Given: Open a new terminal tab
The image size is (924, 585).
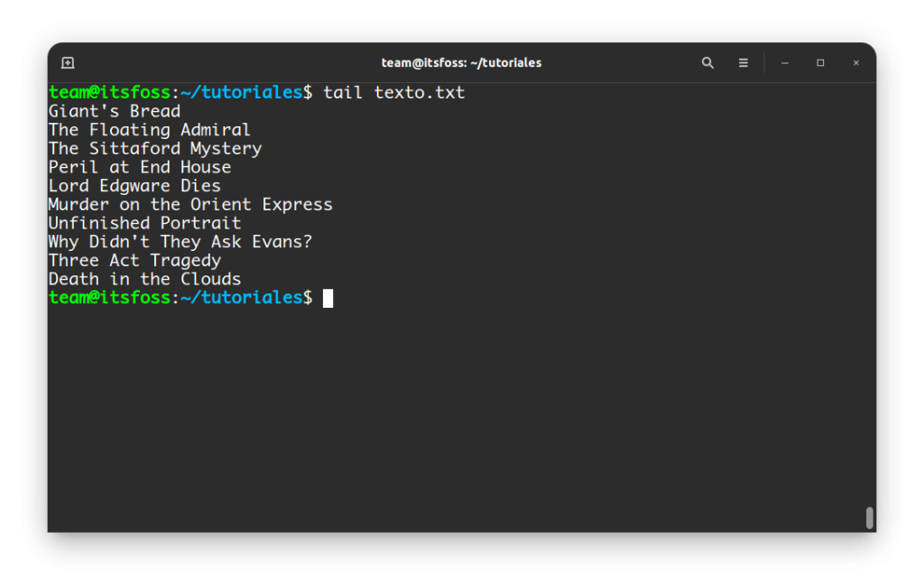Looking at the screenshot, I should pyautogui.click(x=68, y=62).
